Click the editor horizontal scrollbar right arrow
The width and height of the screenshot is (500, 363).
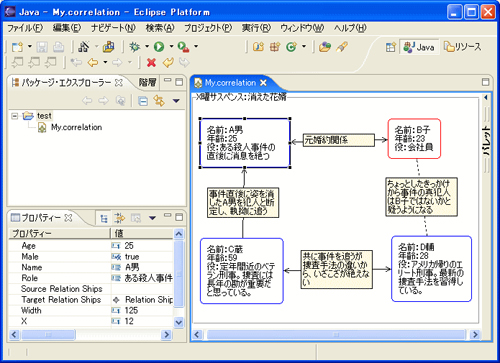tap(475, 334)
